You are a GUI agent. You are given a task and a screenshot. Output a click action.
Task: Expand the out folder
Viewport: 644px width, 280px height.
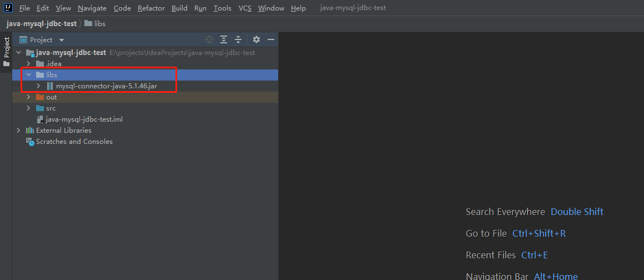[x=28, y=97]
